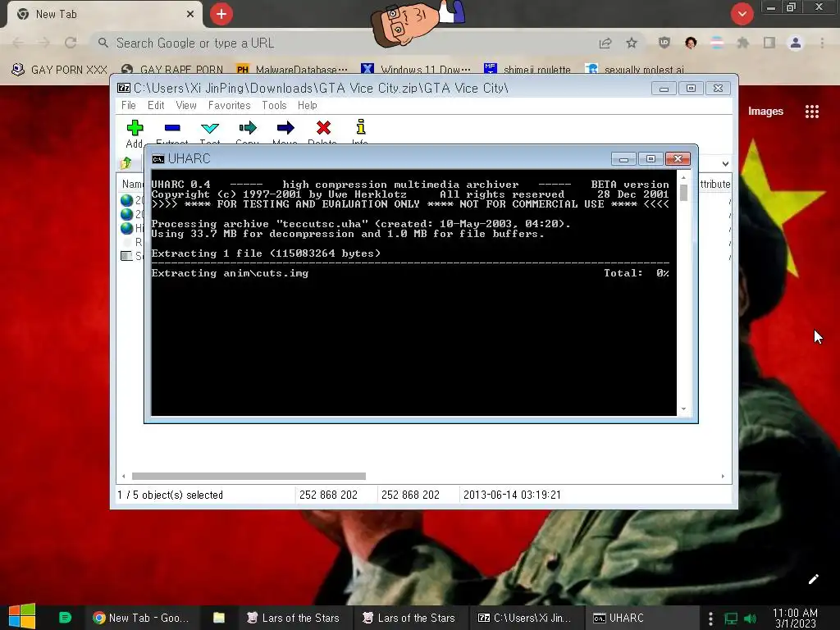Viewport: 840px width, 630px height.
Task: Open the View menu in 7-Zip
Action: pyautogui.click(x=186, y=105)
